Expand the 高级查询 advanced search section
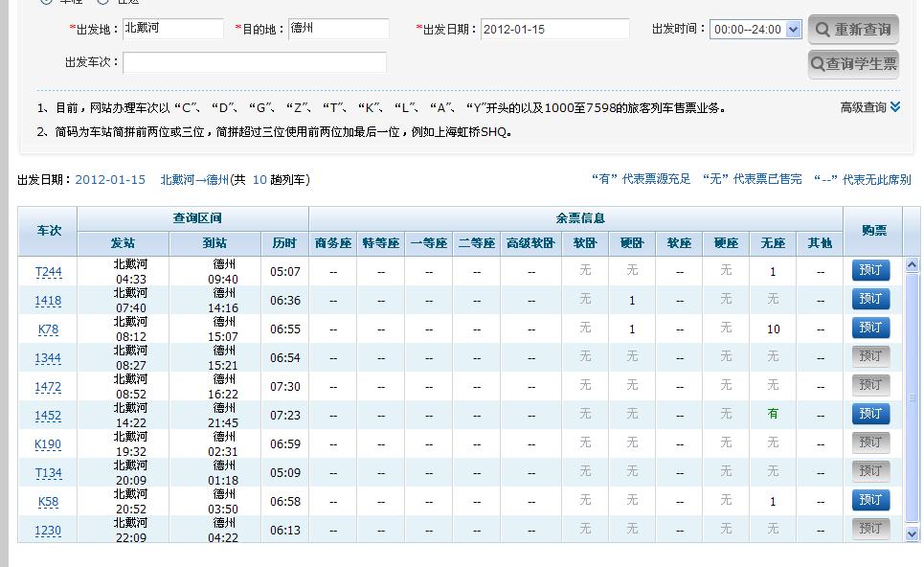This screenshot has height=567, width=924. 869,107
